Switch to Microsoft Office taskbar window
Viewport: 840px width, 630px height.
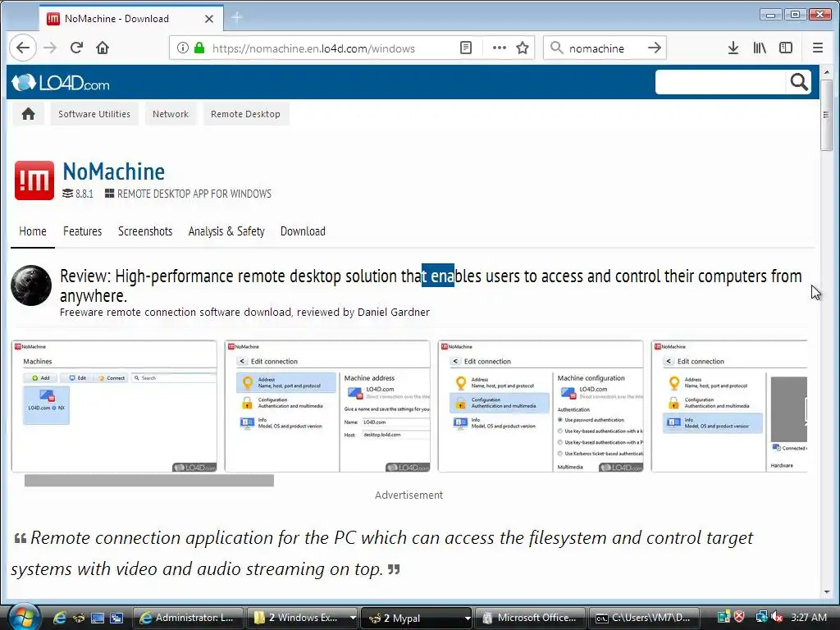point(531,618)
